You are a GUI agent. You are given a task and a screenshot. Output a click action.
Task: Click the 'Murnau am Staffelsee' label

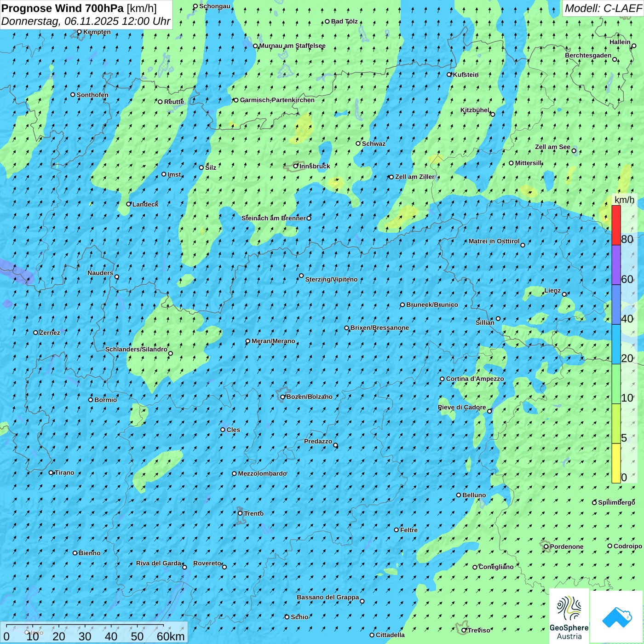[292, 46]
